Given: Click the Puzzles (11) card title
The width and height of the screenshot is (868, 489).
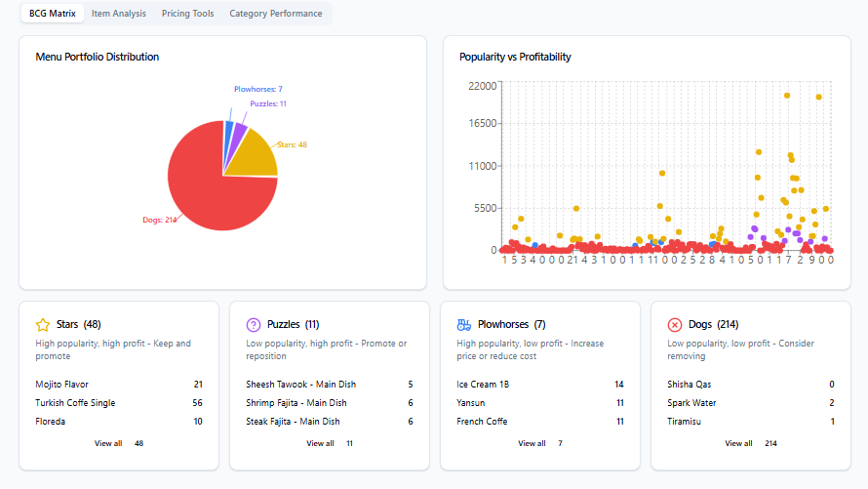Looking at the screenshot, I should click(294, 324).
